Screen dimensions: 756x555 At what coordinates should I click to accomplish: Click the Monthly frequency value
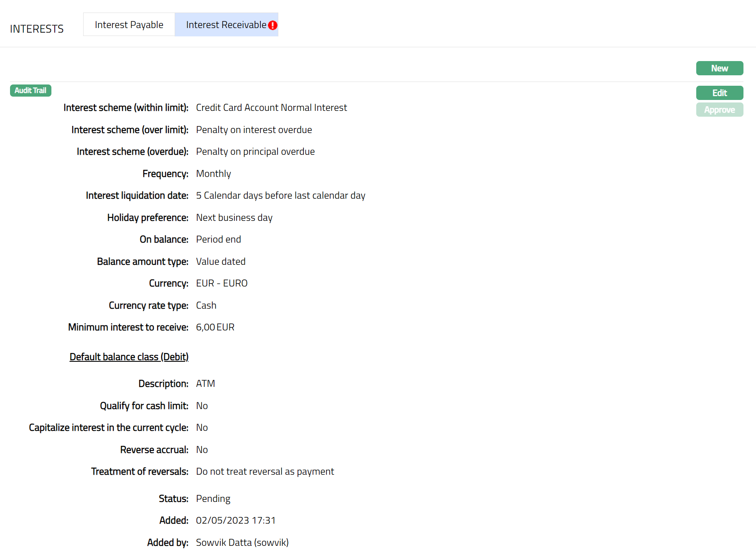pyautogui.click(x=213, y=174)
